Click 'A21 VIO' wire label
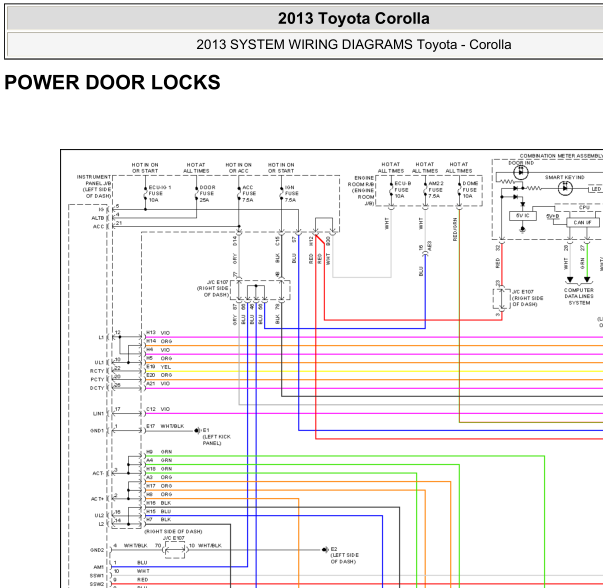603x588 pixels. click(x=158, y=383)
